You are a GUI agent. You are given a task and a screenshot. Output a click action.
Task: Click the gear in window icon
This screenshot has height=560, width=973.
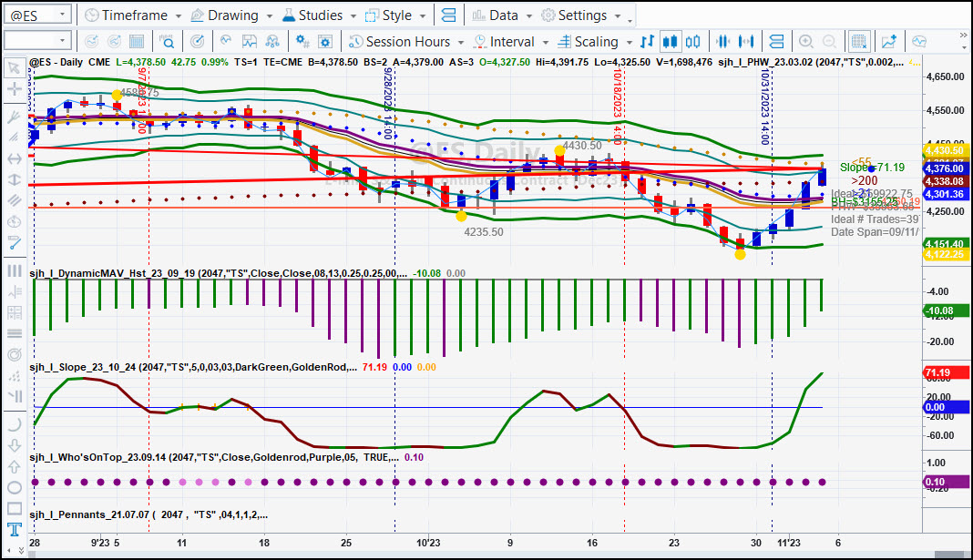click(x=325, y=42)
